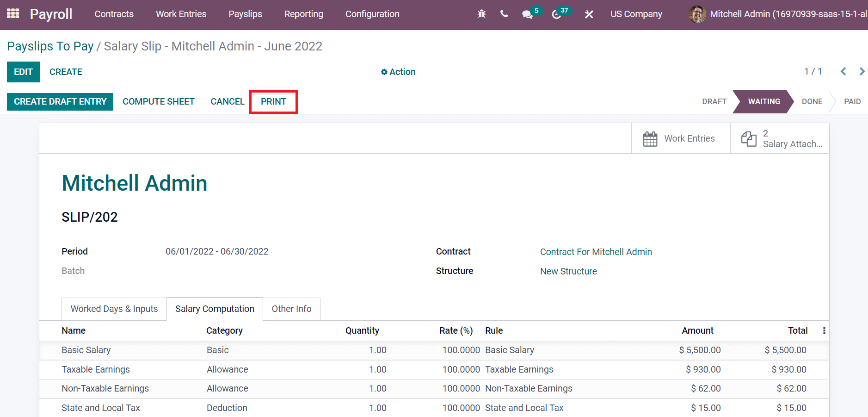Go to next record arrow

point(862,71)
